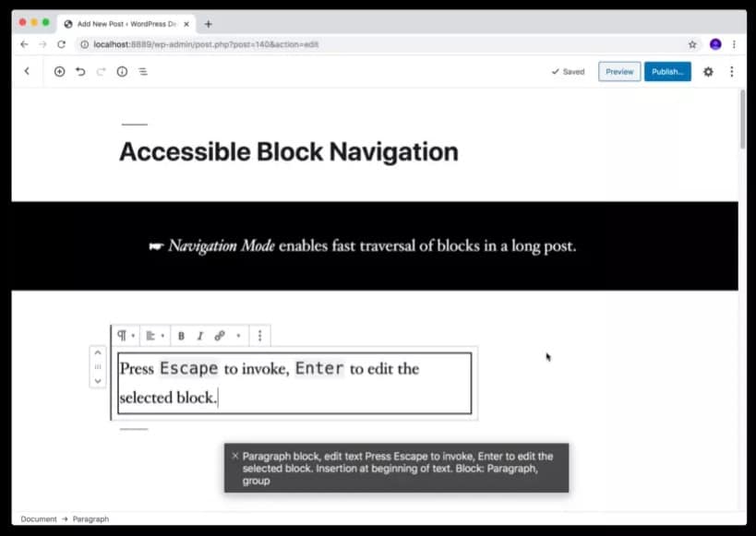The width and height of the screenshot is (756, 536).
Task: Open the editor's more tools menu
Action: (731, 72)
